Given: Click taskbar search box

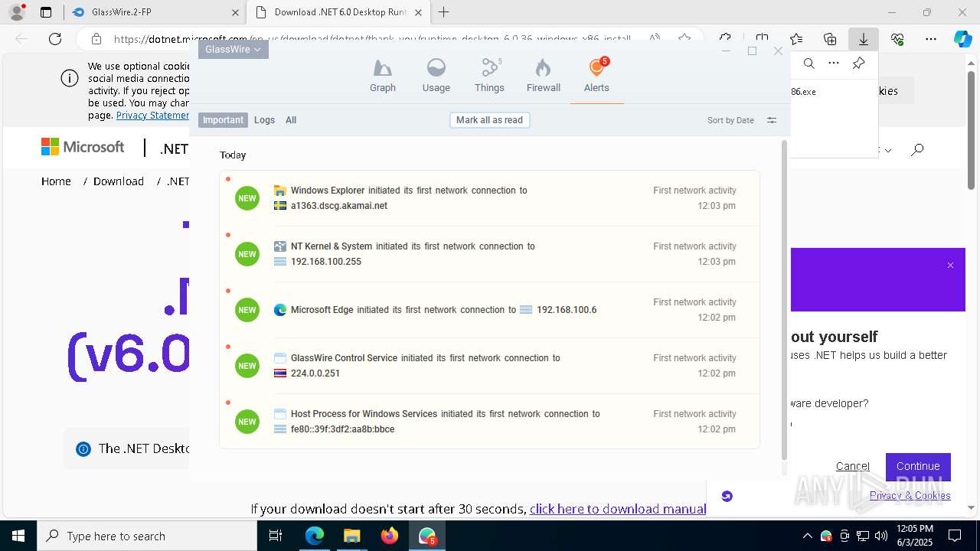Looking at the screenshot, I should click(x=147, y=536).
